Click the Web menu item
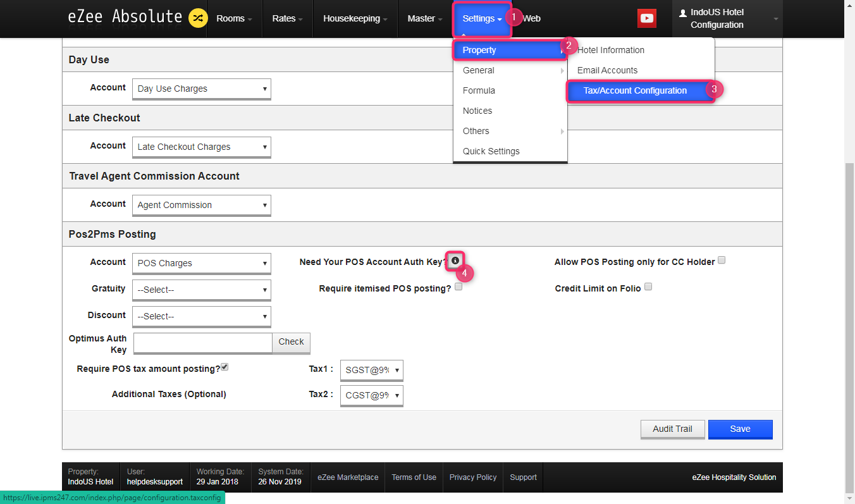 pyautogui.click(x=532, y=18)
